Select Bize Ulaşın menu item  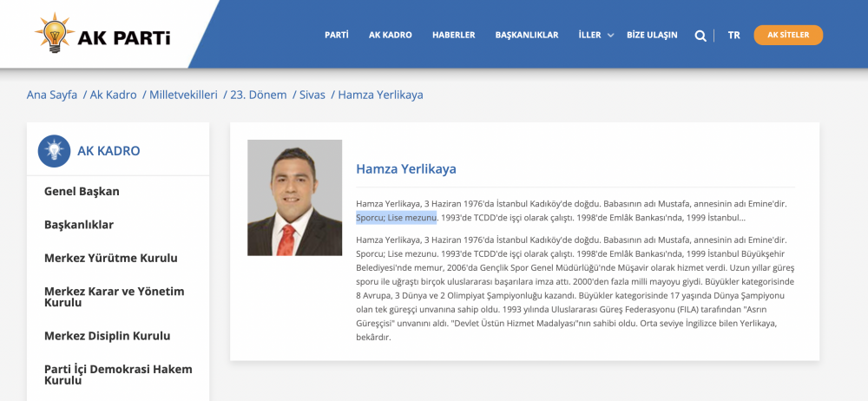[651, 36]
